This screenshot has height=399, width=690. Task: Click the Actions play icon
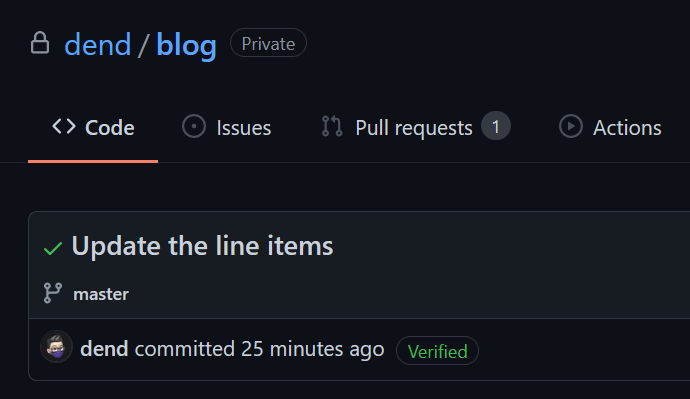(x=570, y=127)
